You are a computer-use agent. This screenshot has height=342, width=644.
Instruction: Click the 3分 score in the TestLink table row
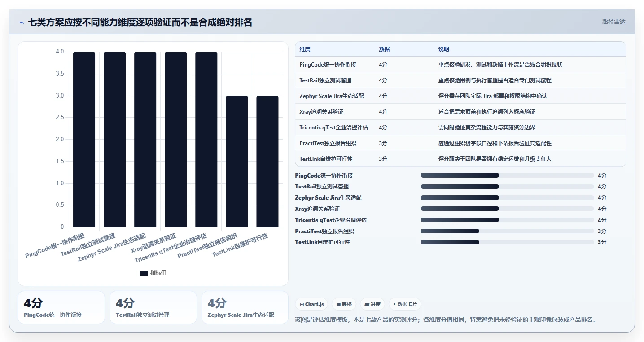383,159
